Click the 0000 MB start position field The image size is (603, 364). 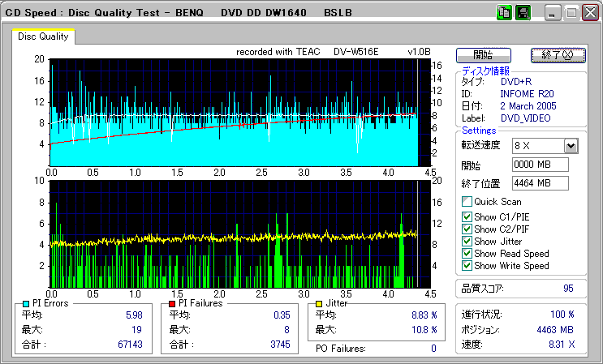click(541, 165)
